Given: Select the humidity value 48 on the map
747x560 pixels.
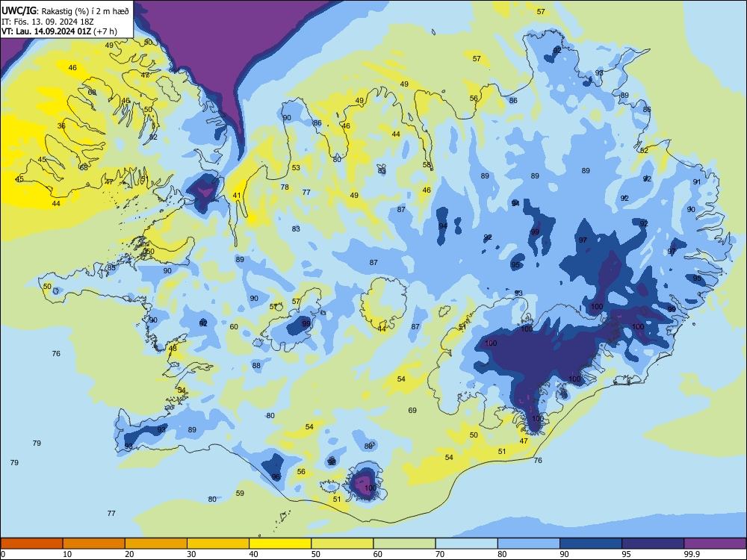Looking at the screenshot, I should click(173, 349).
